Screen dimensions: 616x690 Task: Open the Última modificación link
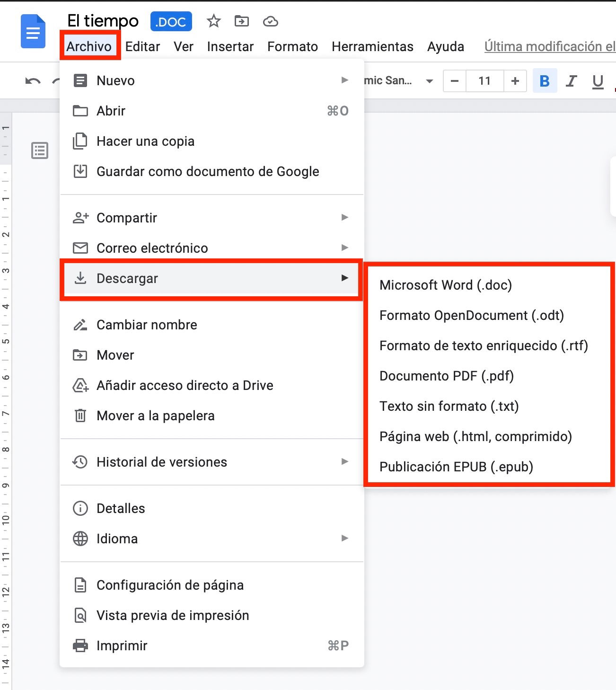tap(550, 46)
